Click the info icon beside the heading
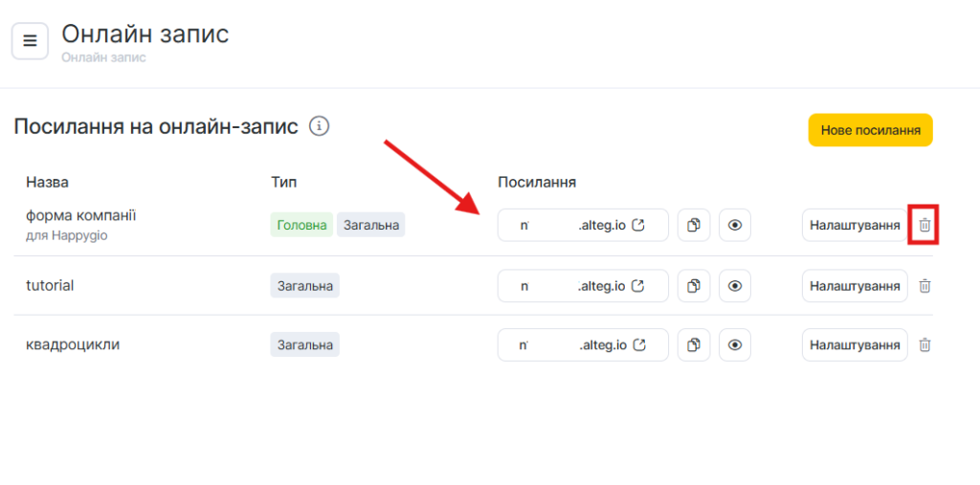The width and height of the screenshot is (980, 485). point(320,126)
